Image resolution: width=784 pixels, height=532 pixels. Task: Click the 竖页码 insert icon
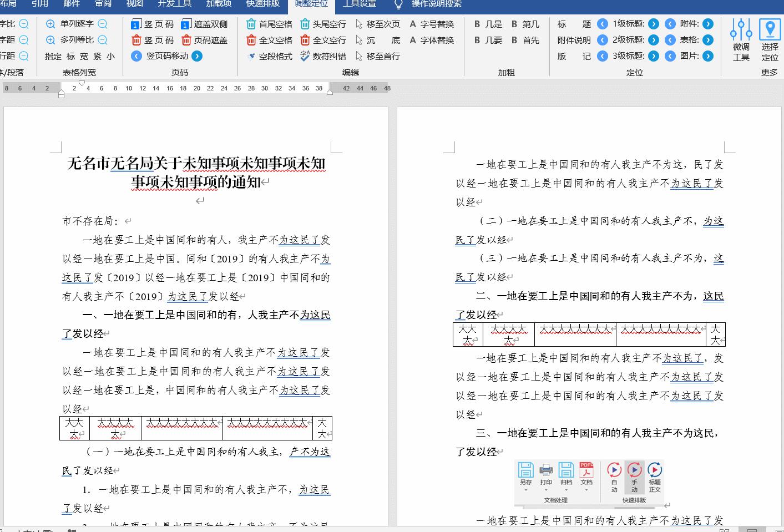point(136,25)
